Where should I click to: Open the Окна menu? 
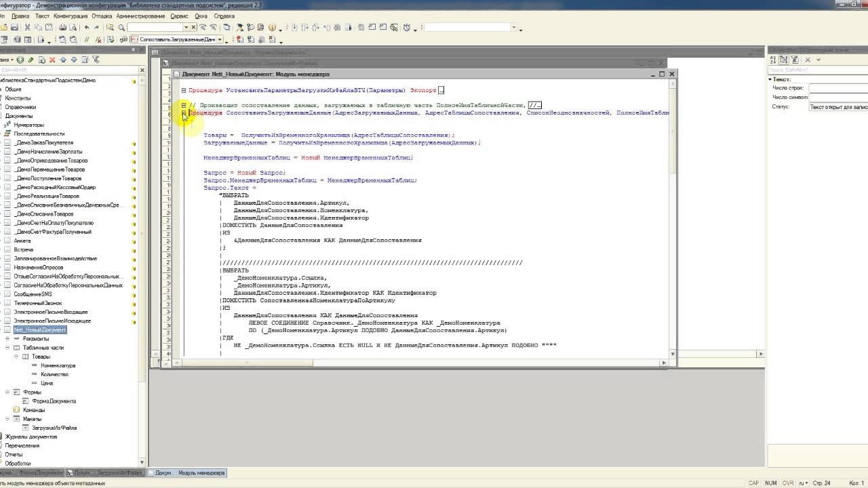201,16
